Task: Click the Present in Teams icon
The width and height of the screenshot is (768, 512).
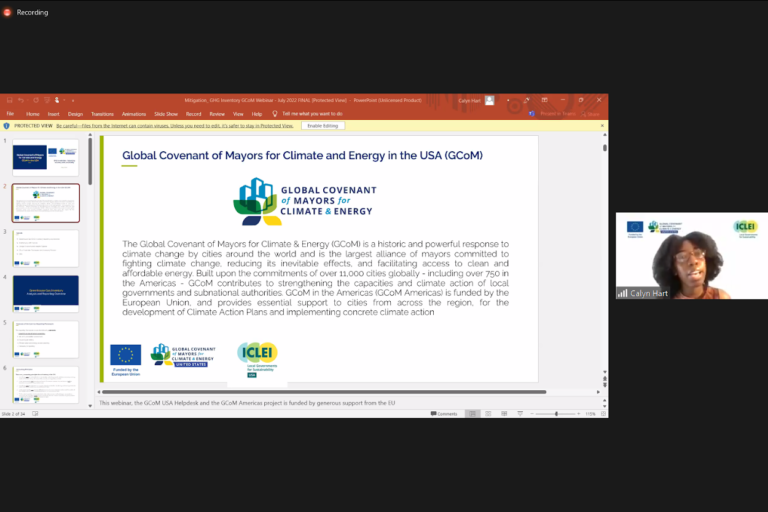Action: point(532,114)
